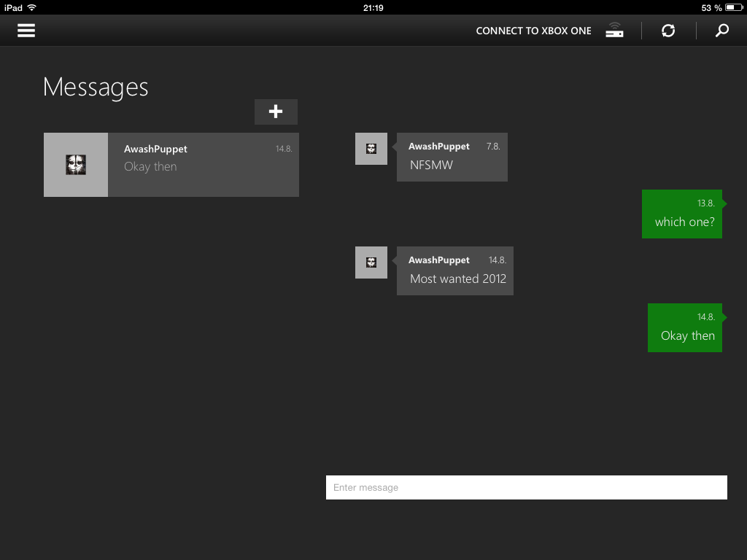This screenshot has width=747, height=560.
Task: Tap CONNECT TO XBOX ONE text
Action: click(x=533, y=30)
